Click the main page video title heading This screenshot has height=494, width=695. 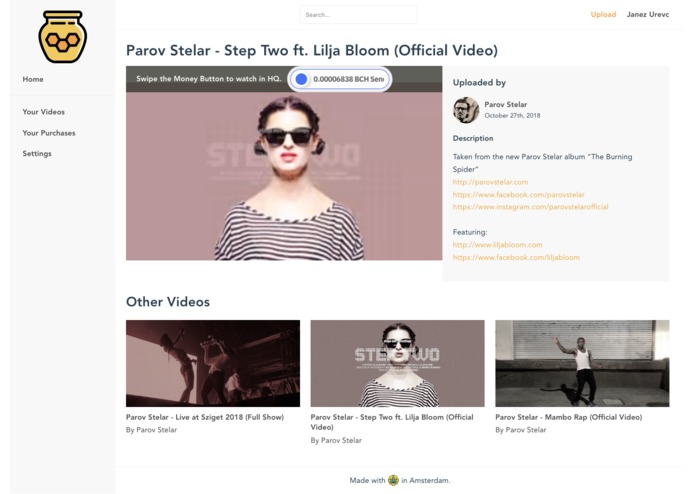click(x=312, y=51)
